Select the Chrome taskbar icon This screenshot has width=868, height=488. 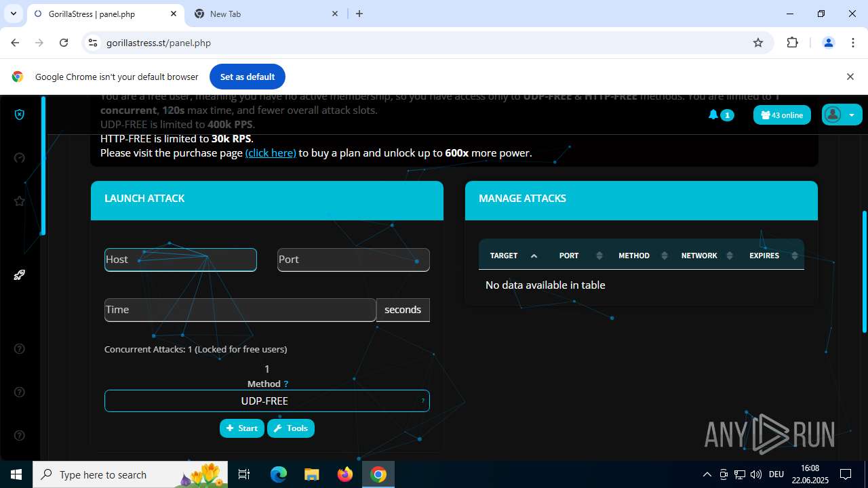[378, 474]
